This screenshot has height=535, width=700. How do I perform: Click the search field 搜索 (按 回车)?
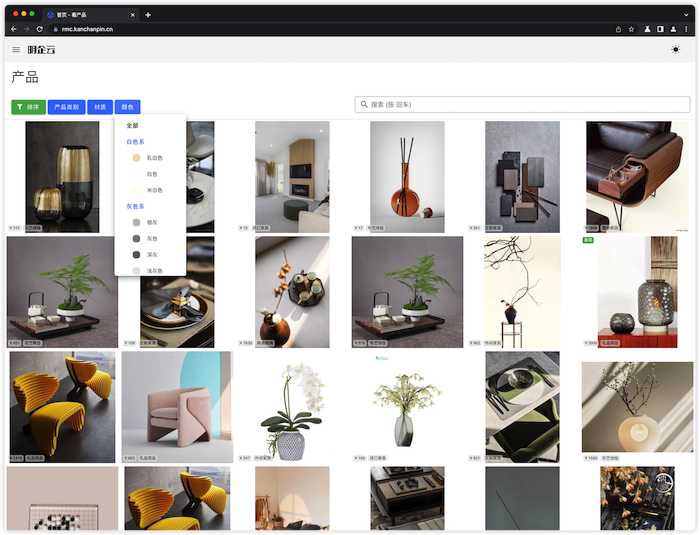coord(522,104)
